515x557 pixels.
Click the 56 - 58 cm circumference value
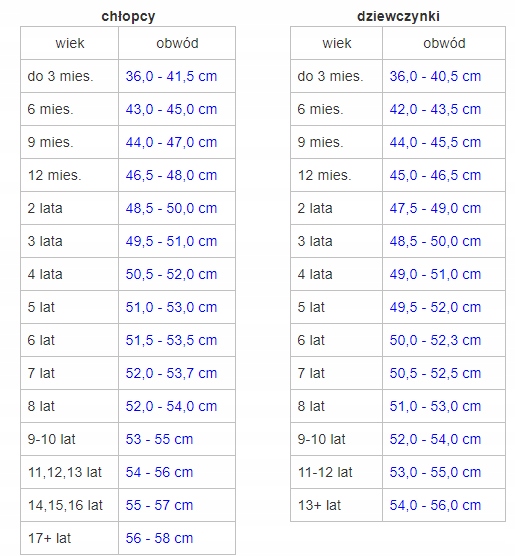click(x=159, y=538)
